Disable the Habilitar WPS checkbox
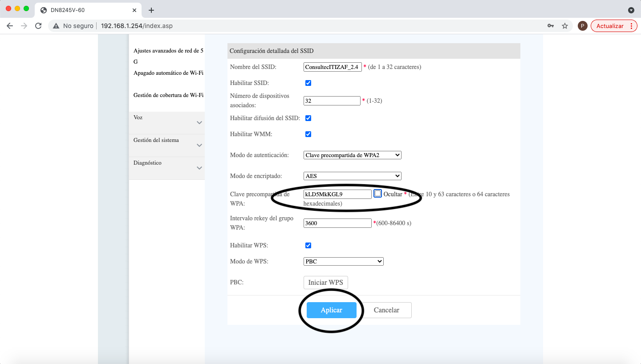 click(x=308, y=246)
